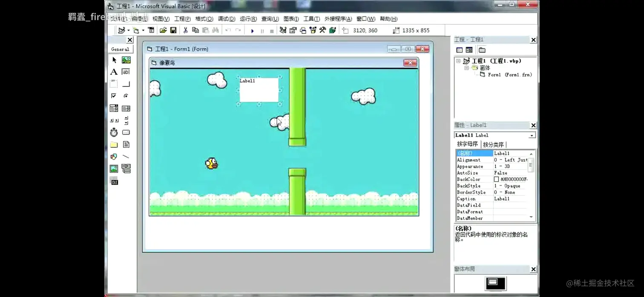Toggle Folders view in Project Explorer
Image resolution: width=644 pixels, height=297 pixels.
coord(482,50)
